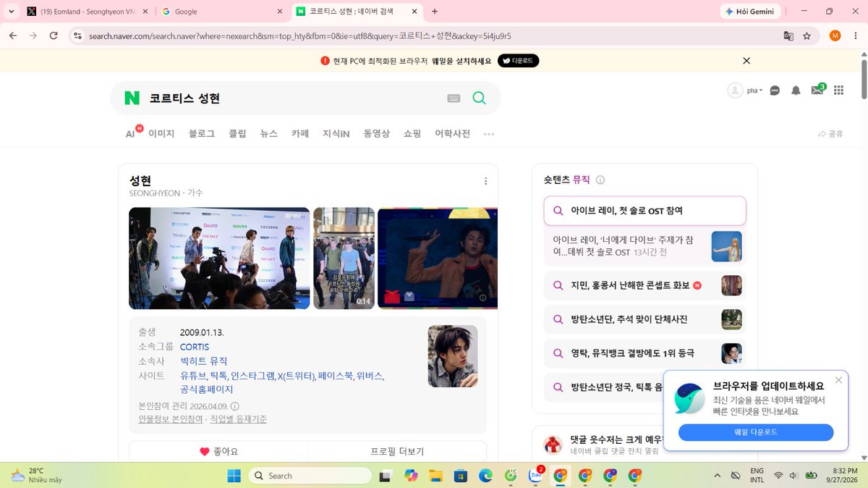Switch to the 클립 tab
Screen dimensions: 868x488
(x=237, y=134)
